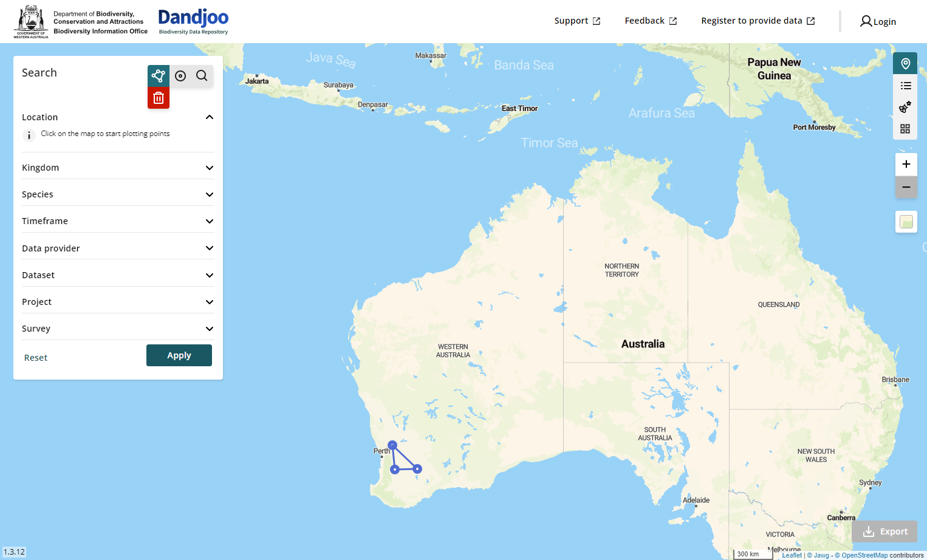Click the Login user icon

(x=866, y=22)
